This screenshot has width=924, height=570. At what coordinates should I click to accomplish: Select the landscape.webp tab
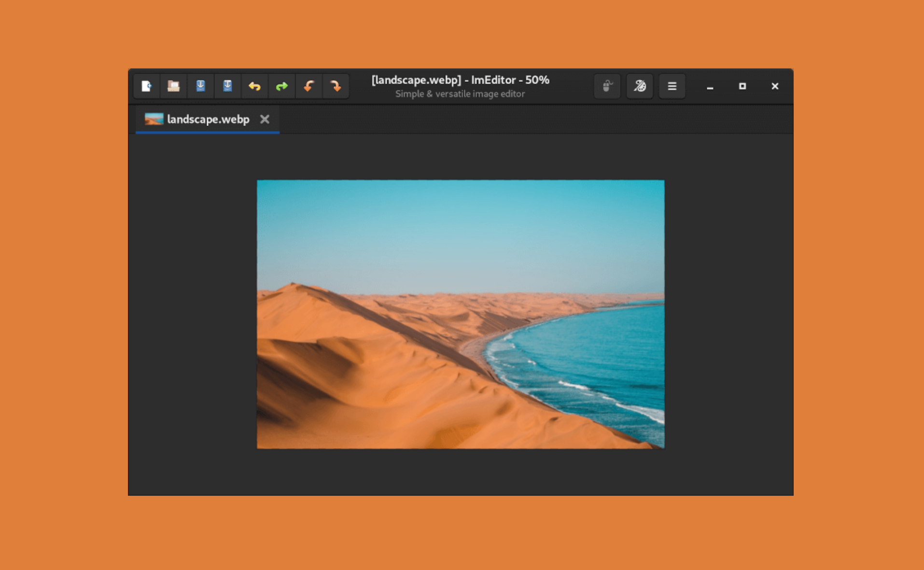[x=208, y=119]
